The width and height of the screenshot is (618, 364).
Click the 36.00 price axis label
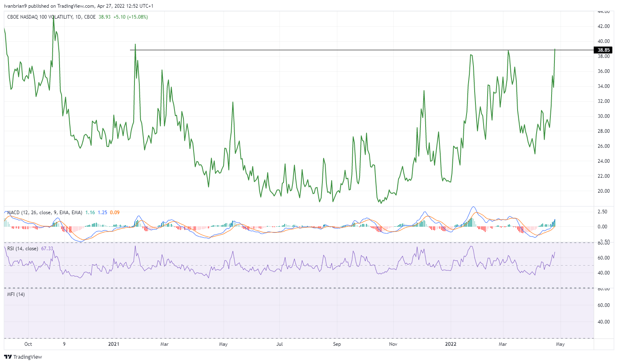pyautogui.click(x=603, y=71)
